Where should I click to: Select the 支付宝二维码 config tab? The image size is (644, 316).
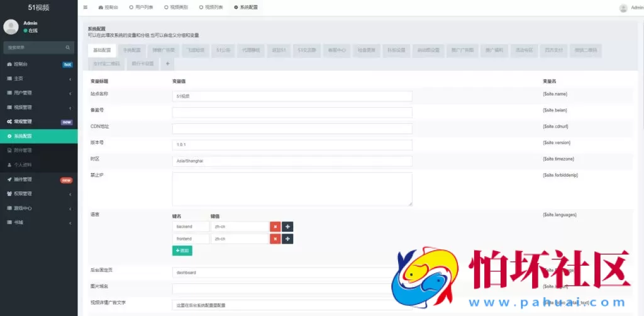[106, 64]
